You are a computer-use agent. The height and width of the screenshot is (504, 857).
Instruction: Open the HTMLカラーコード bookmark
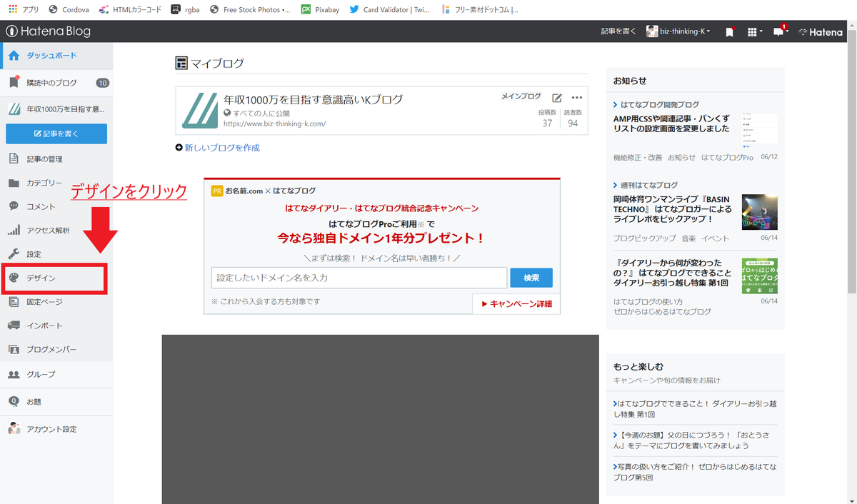point(130,10)
